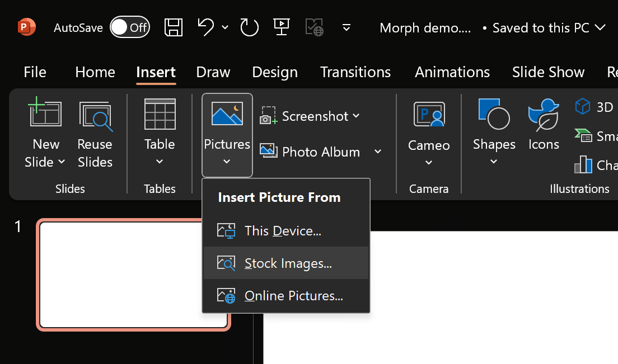Select slide 1 thumbnail
This screenshot has height=364, width=618.
click(134, 275)
